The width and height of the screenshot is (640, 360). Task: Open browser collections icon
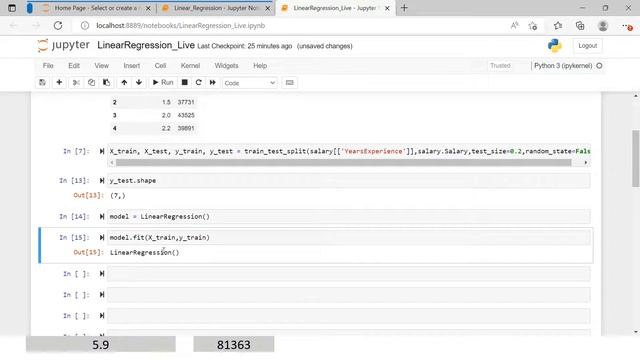(x=580, y=26)
